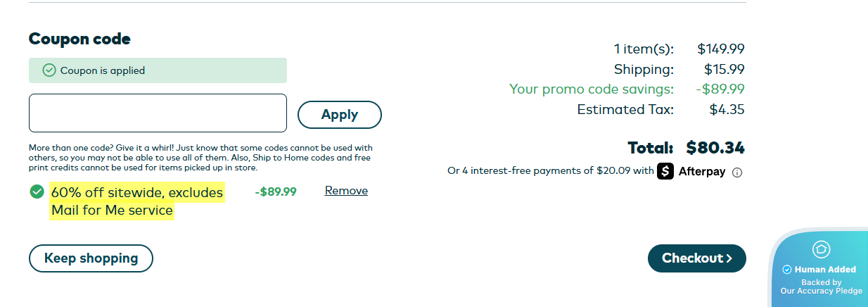868x307 pixels.
Task: Click the house icon in Human Added badge
Action: (x=821, y=249)
